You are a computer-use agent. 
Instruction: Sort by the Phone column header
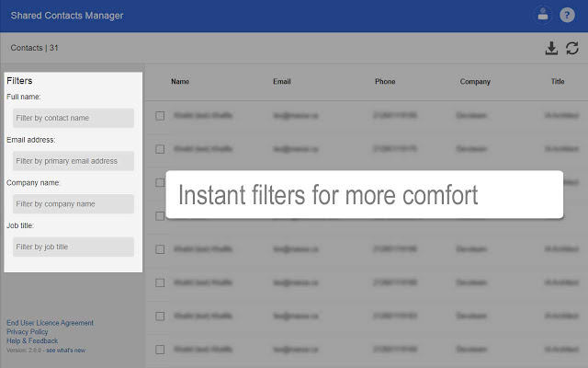click(385, 82)
